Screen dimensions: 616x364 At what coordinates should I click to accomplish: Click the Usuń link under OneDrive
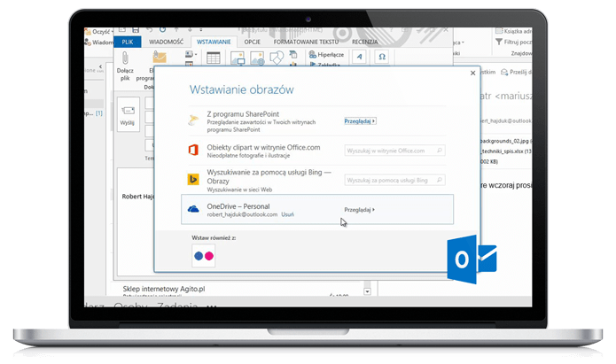point(288,214)
